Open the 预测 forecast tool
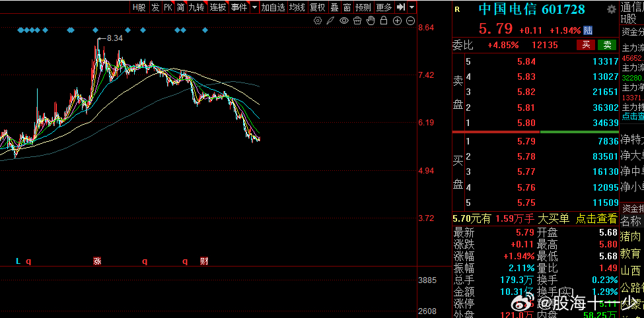 pyautogui.click(x=363, y=7)
